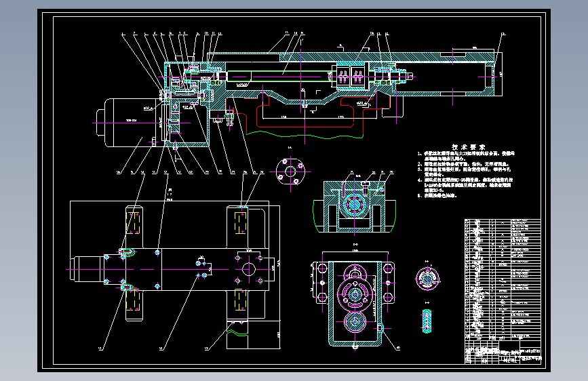Click the green wavy break line in the plan view
Screen dimensions: 588x381
pos(237,332)
